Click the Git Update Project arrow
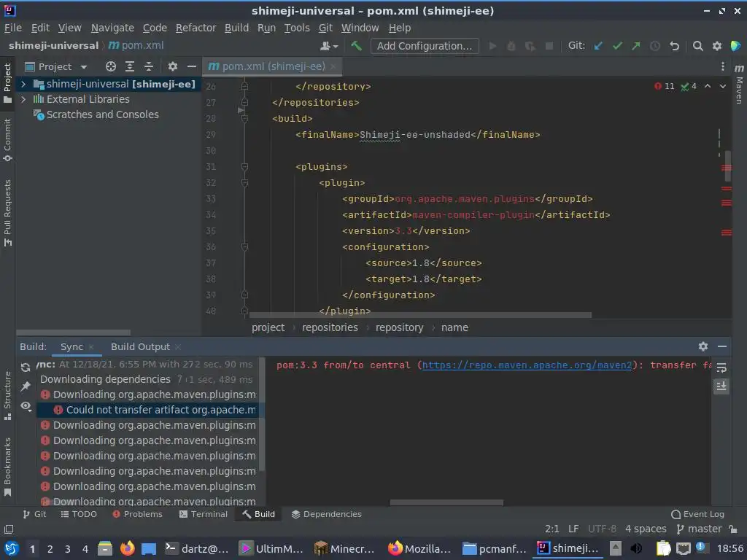The height and width of the screenshot is (560, 747). [598, 46]
